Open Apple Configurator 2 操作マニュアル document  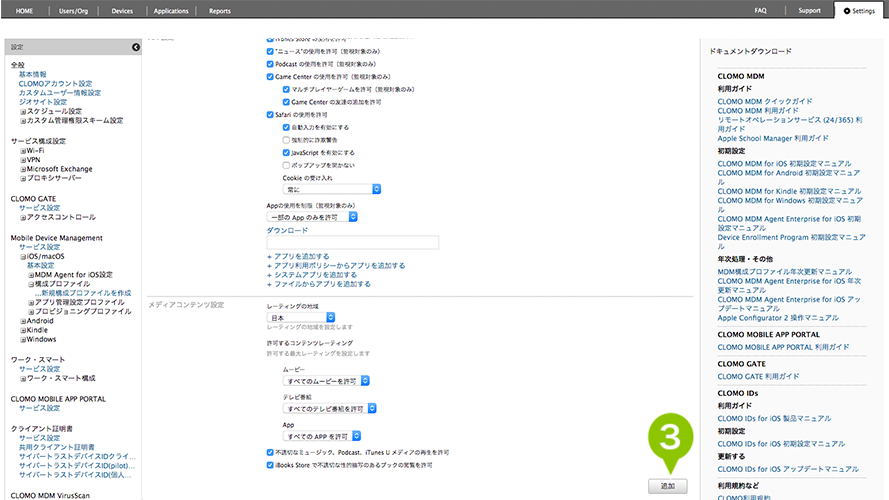point(778,318)
